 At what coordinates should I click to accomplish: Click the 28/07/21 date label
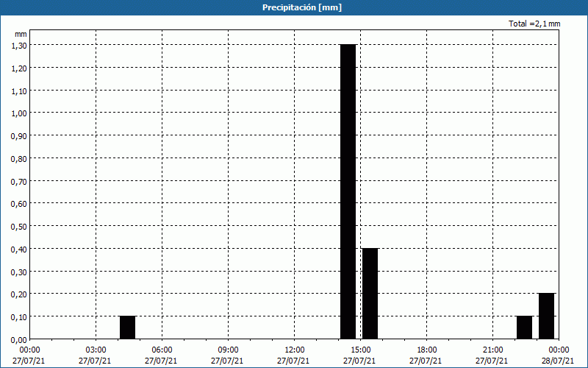tap(558, 361)
